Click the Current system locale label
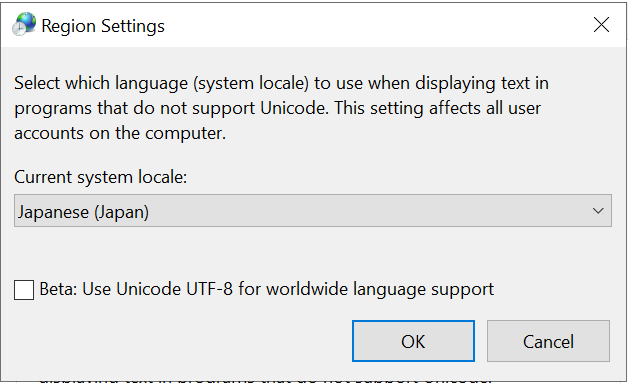628x383 pixels. pyautogui.click(x=101, y=177)
